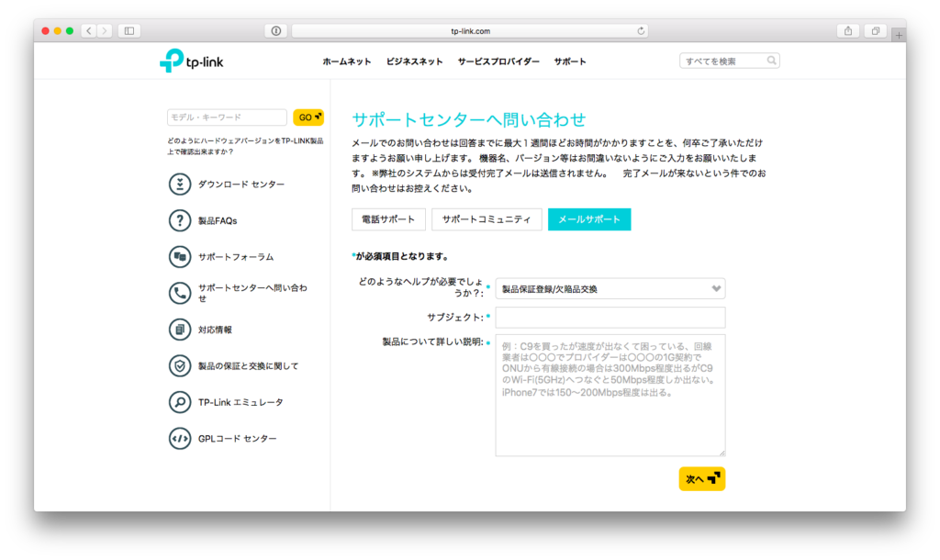The width and height of the screenshot is (940, 560).
Task: Open サポートフォーラム link
Action: [x=236, y=257]
